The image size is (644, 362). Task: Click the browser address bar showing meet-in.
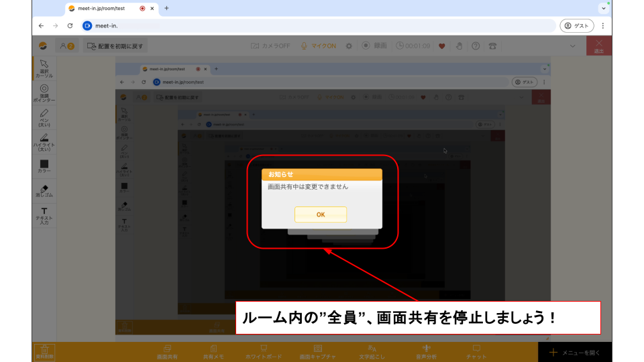click(x=322, y=25)
